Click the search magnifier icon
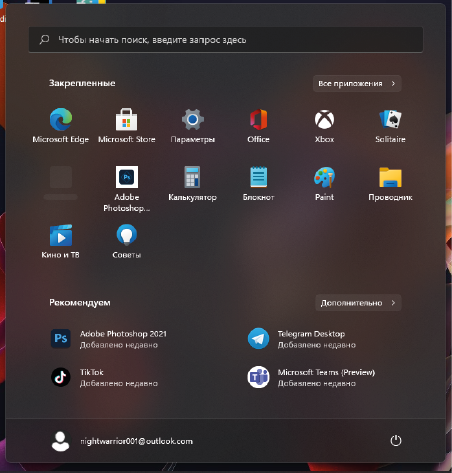The image size is (452, 473). 44,40
